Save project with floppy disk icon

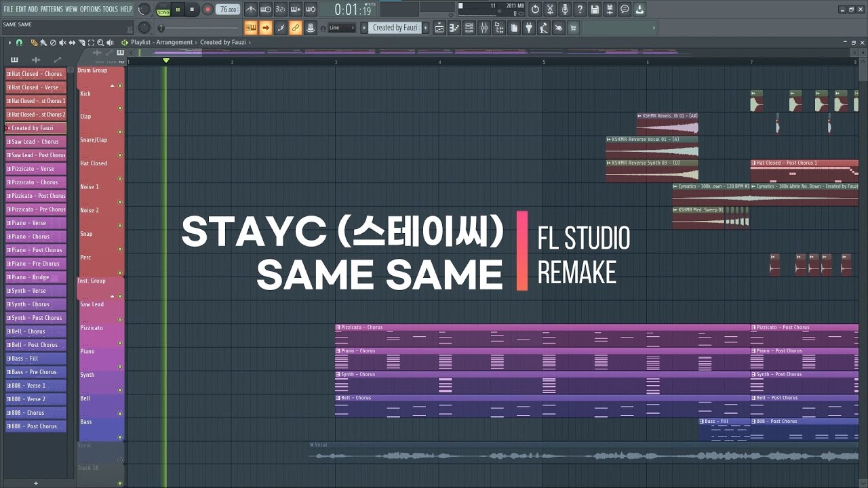[595, 9]
